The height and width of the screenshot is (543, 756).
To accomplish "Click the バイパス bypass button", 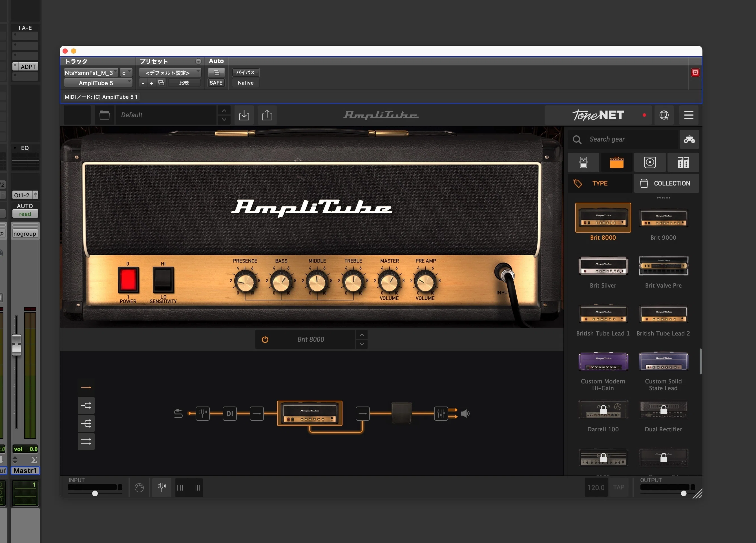I will point(245,73).
